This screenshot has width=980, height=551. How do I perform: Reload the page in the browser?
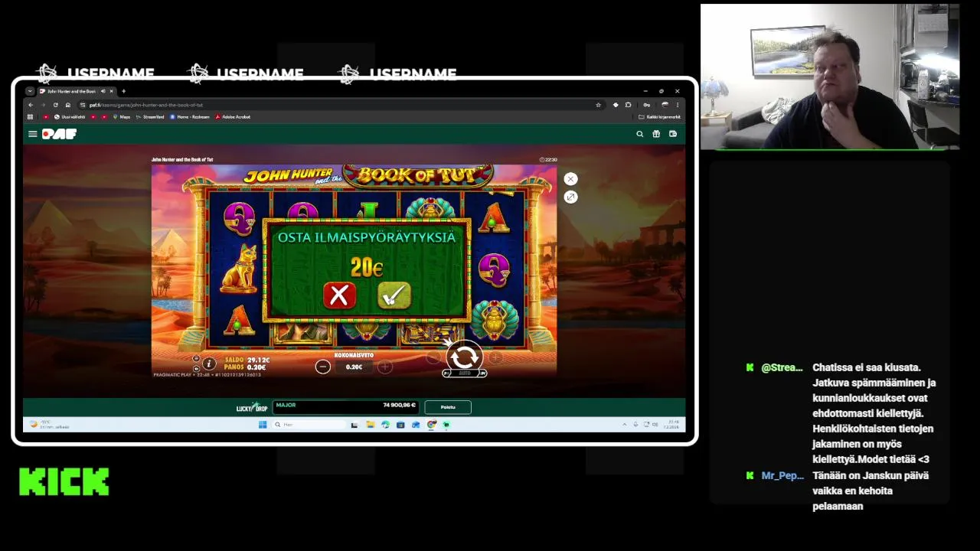coord(55,105)
